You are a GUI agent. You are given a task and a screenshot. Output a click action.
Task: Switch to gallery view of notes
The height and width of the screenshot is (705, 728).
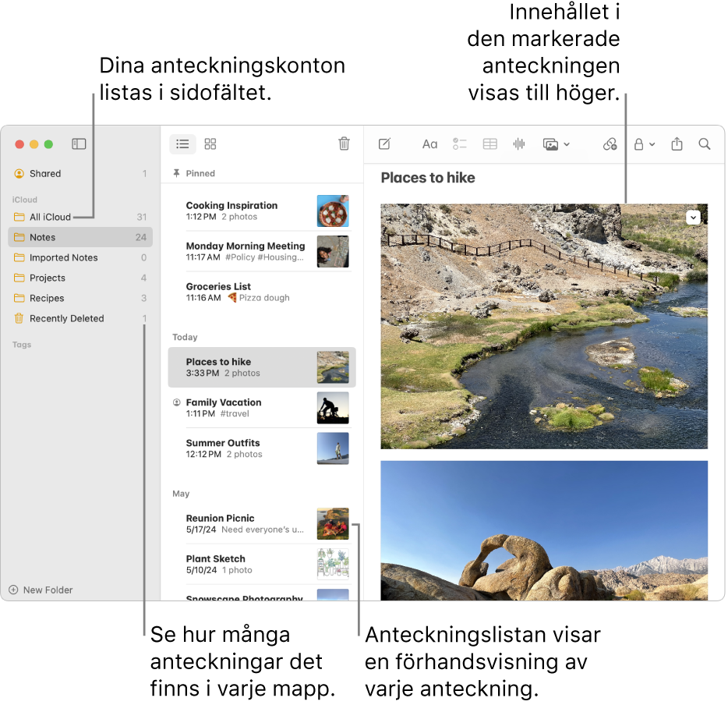tap(210, 144)
